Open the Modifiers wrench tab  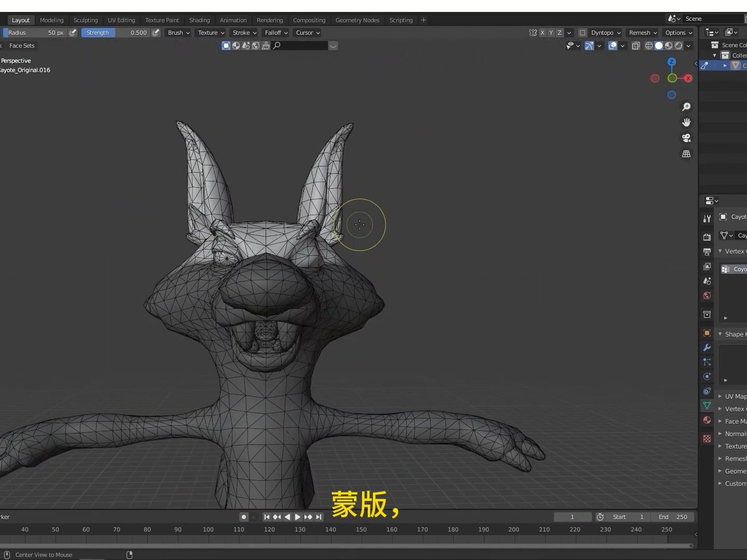point(707,347)
